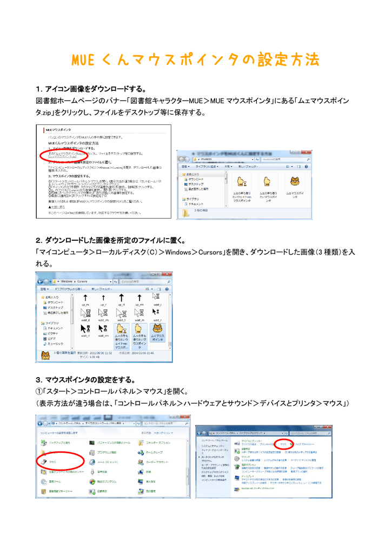Image resolution: width=392 pixels, height=554 pixels.
Task: Click the Back arrow in the mueicon window
Action: click(182, 160)
